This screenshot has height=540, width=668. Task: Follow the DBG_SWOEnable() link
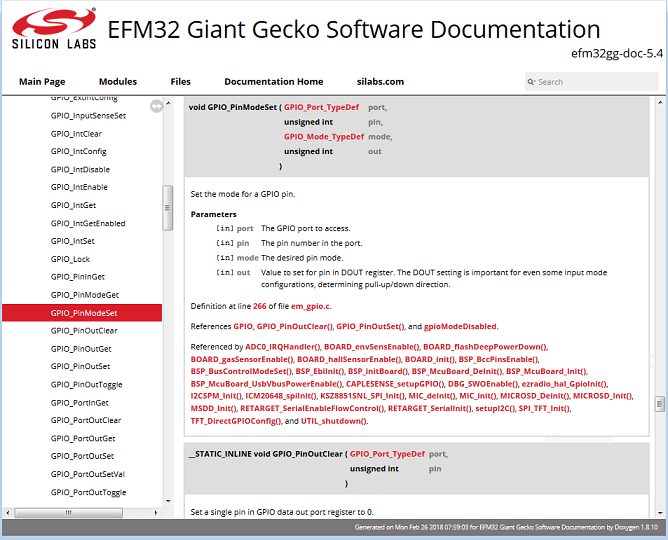point(483,384)
